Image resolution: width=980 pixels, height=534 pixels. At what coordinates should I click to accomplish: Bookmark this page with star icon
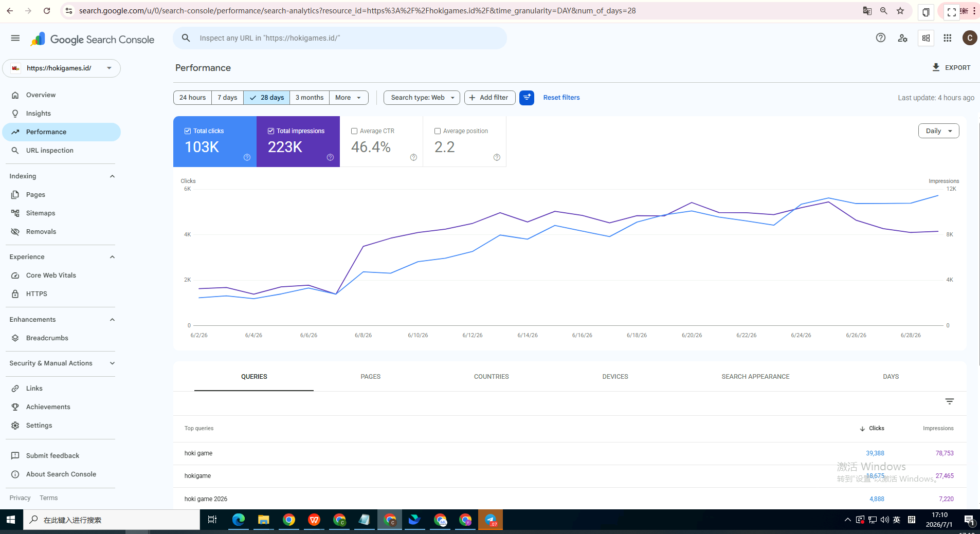pyautogui.click(x=900, y=11)
